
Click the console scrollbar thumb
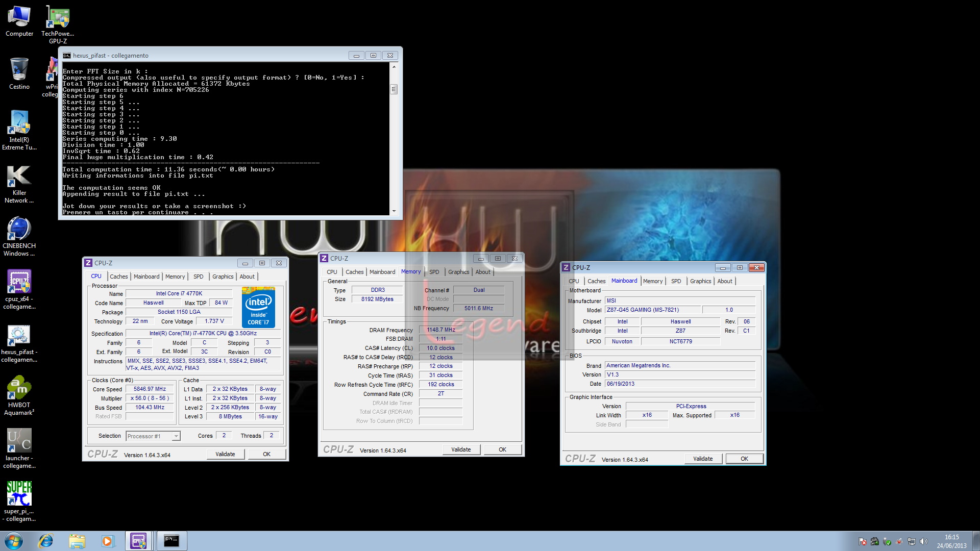tap(394, 90)
